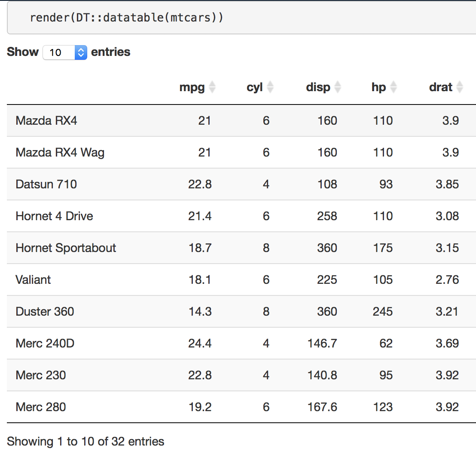The image size is (476, 455).
Task: Change page length using the Show 10 control
Action: point(64,52)
